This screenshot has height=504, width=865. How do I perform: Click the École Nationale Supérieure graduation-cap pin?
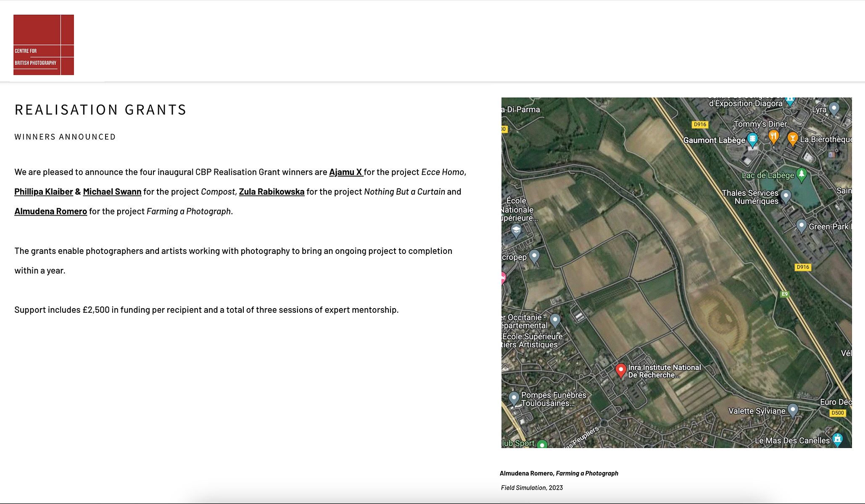pos(517,230)
